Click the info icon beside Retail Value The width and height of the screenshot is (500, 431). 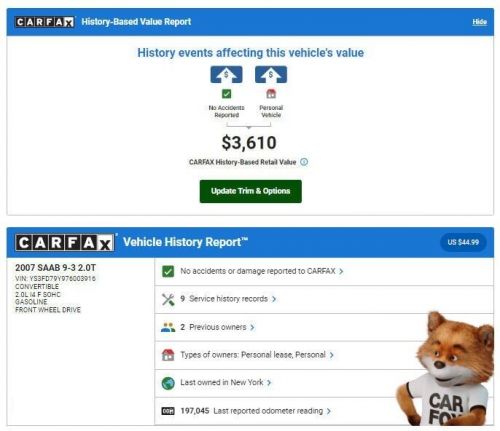click(x=304, y=162)
